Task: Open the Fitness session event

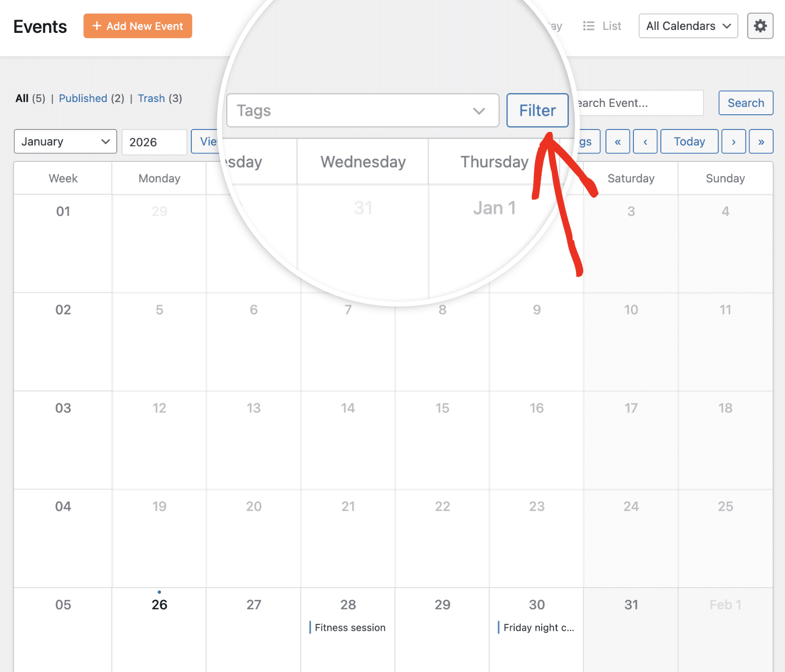Action: click(349, 627)
